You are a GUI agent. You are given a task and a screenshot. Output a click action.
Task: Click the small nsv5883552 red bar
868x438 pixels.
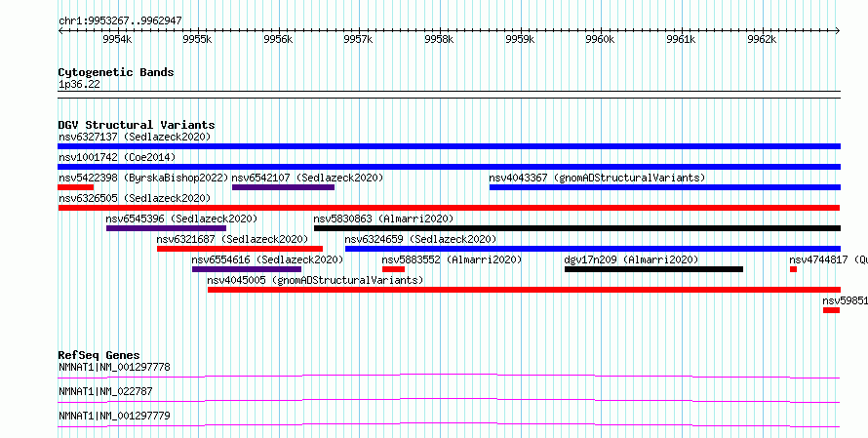tap(394, 269)
